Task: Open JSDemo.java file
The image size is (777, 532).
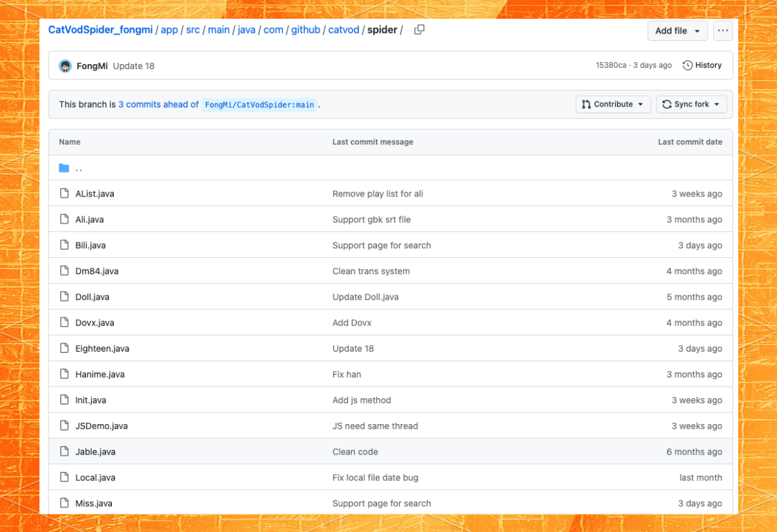Action: (102, 426)
